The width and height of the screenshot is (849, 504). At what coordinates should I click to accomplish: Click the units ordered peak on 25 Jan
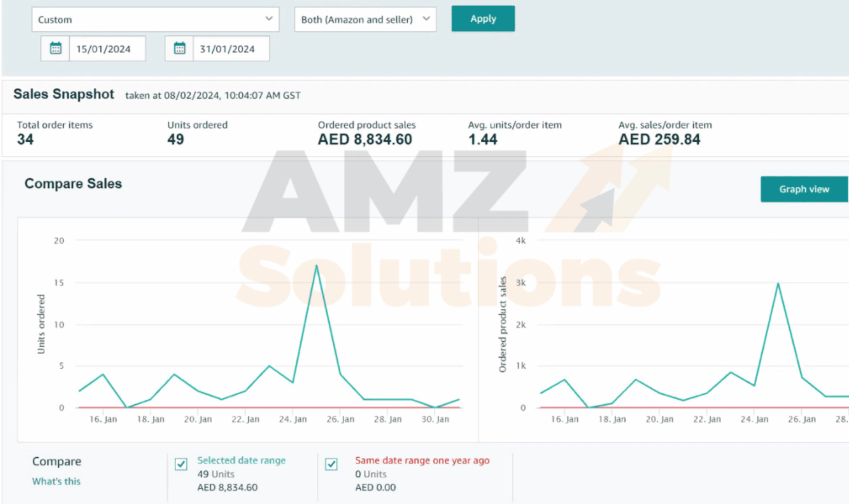pos(316,266)
